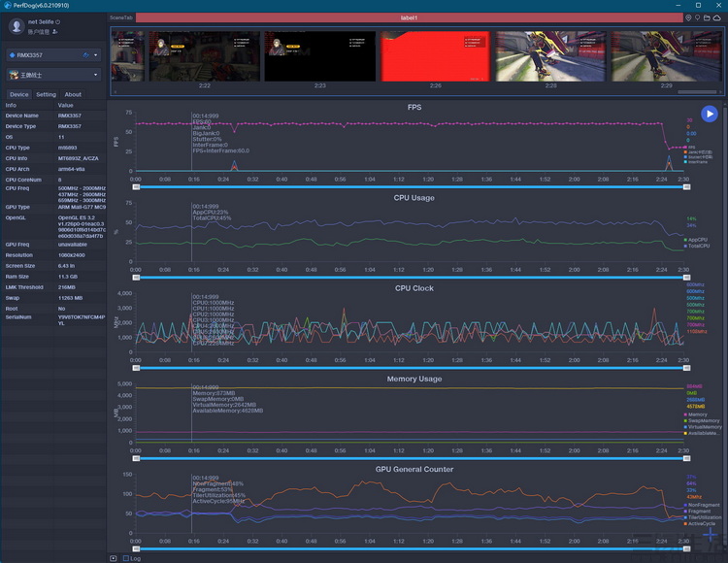Select the GPU Type value ARM Mali-G77 MC9

(82, 207)
